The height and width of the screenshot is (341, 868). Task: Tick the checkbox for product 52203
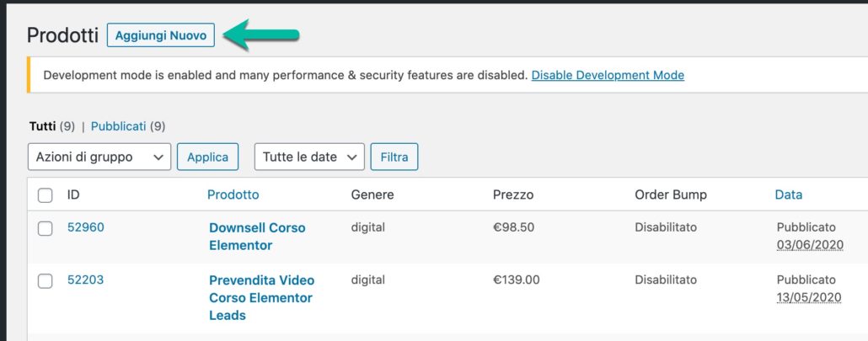[46, 280]
